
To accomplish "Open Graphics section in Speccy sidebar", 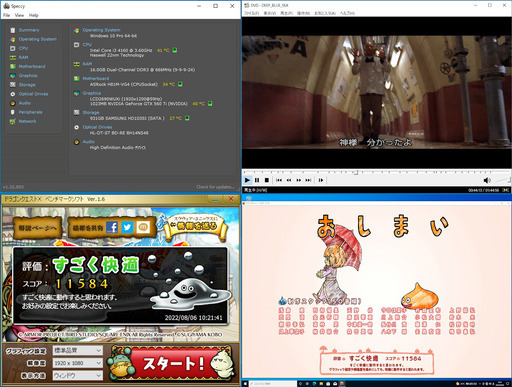I will pyautogui.click(x=28, y=76).
